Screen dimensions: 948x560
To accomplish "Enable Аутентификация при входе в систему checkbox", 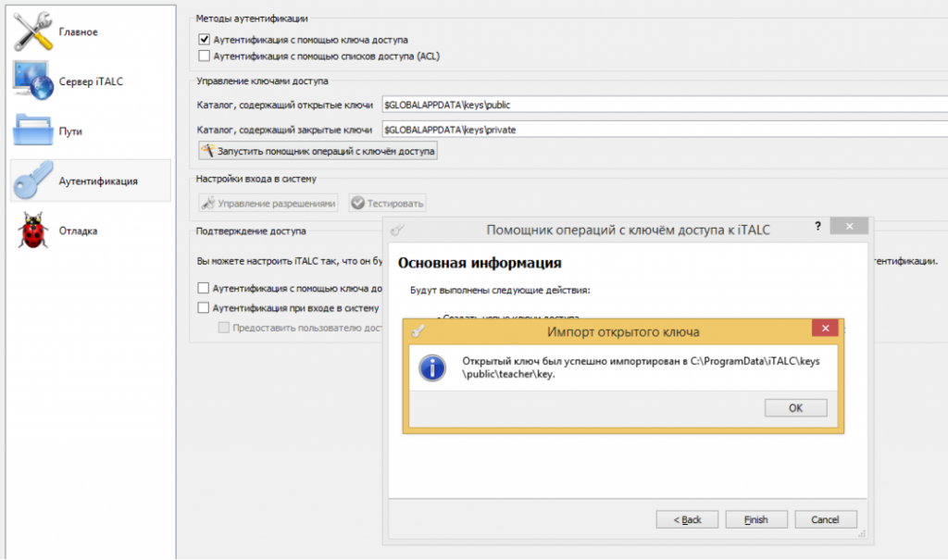I will click(x=203, y=307).
